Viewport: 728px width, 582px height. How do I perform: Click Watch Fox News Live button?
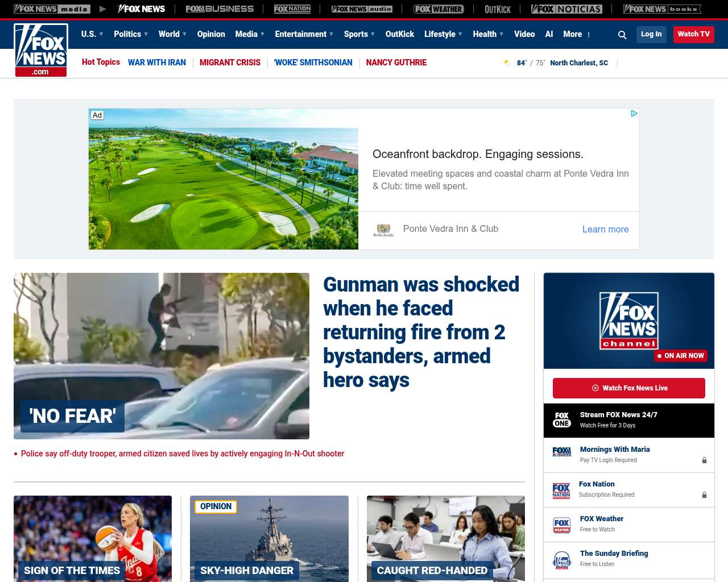click(x=629, y=388)
